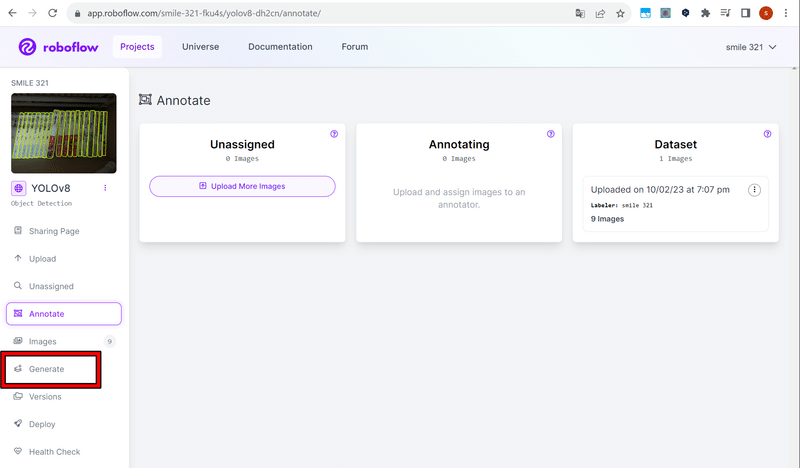Screen dimensions: 800x468
Task: Open the Documentation nav link
Action: point(280,47)
